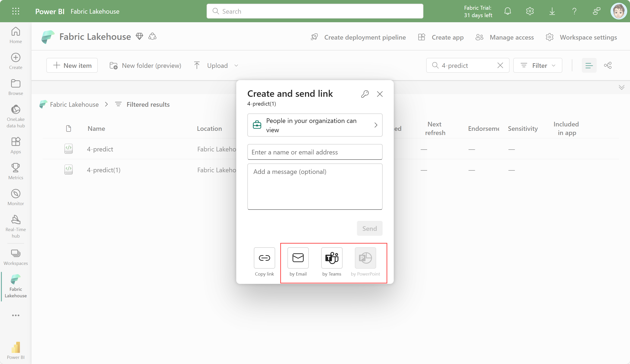Screen dimensions: 630x364
Task: Open Monitor in left sidebar
Action: point(16,198)
